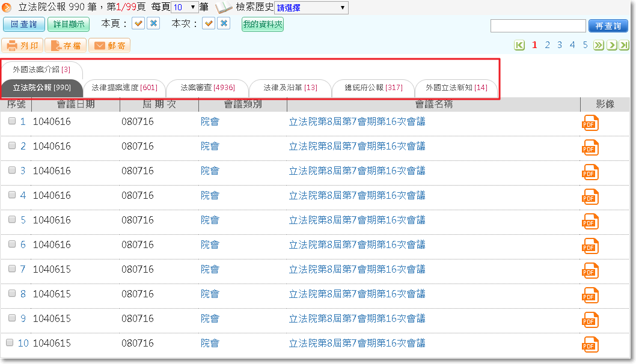Click the 列印 print button
The width and height of the screenshot is (636, 364).
[x=23, y=46]
